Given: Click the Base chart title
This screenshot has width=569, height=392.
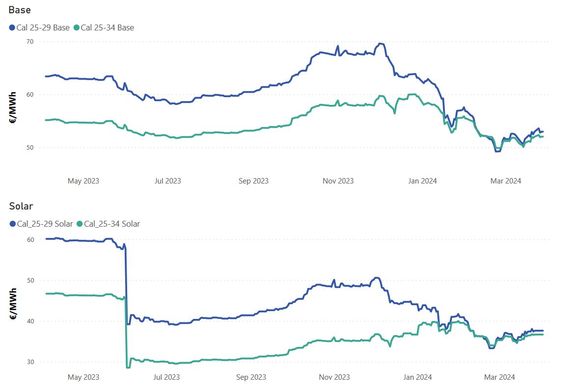Looking at the screenshot, I should 20,10.
